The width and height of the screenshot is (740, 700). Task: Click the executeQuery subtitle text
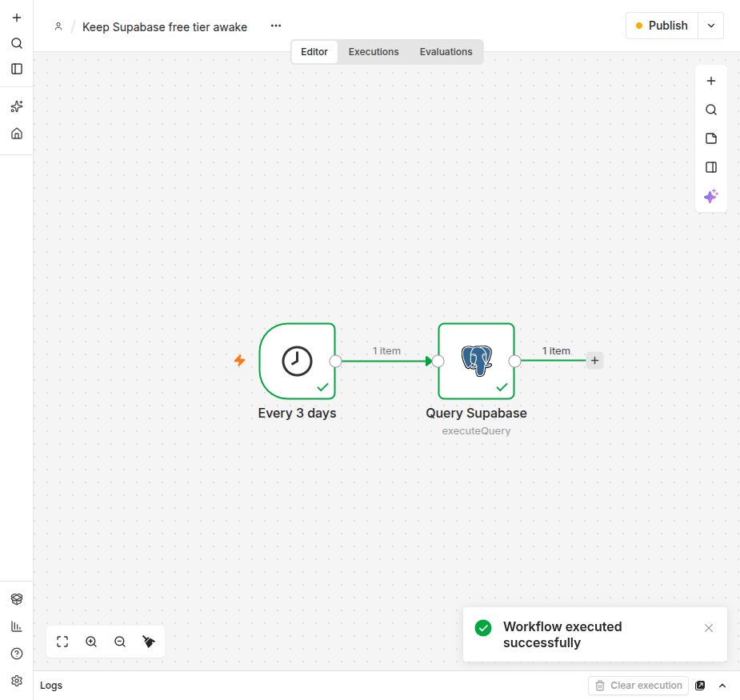click(476, 431)
